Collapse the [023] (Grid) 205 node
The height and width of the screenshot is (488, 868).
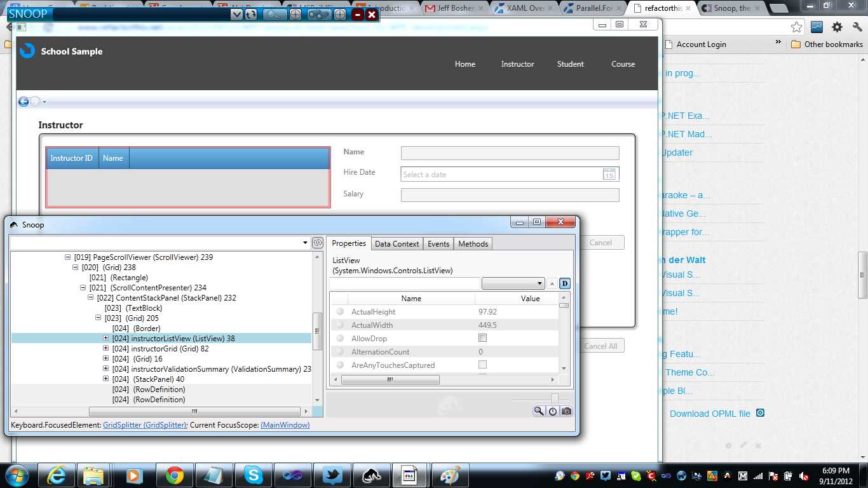click(x=98, y=318)
